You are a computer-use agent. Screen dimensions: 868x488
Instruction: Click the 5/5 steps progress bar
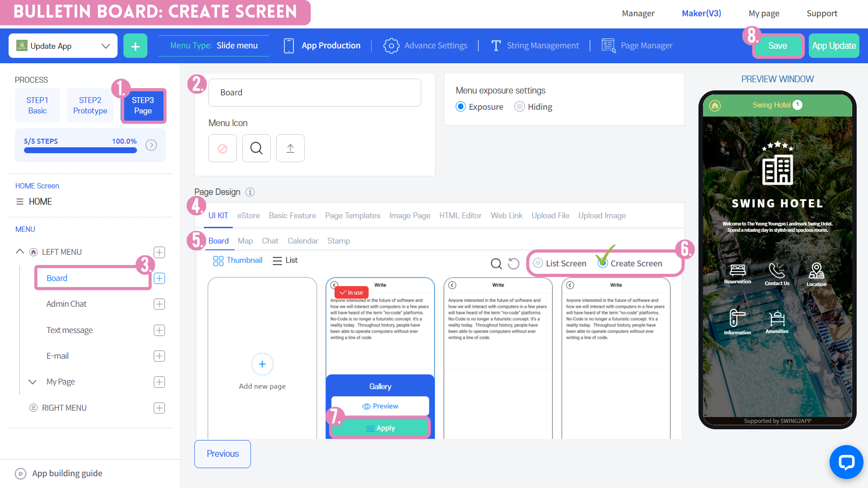(80, 150)
